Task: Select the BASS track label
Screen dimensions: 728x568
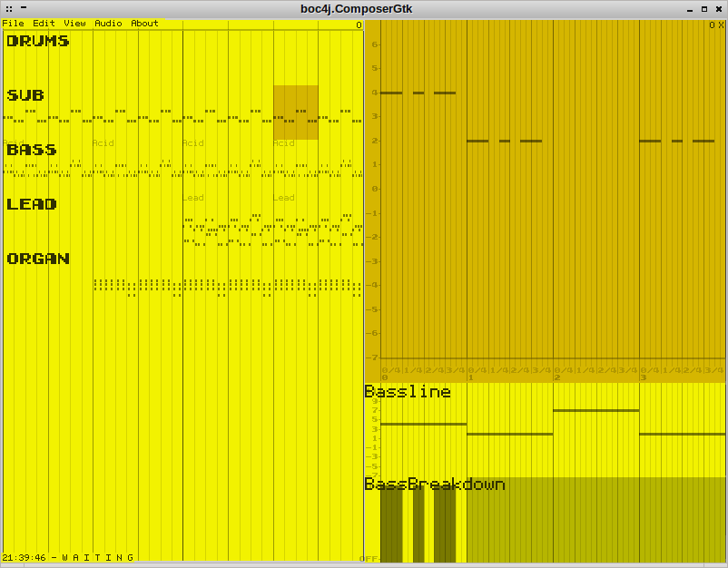Action: 32,150
